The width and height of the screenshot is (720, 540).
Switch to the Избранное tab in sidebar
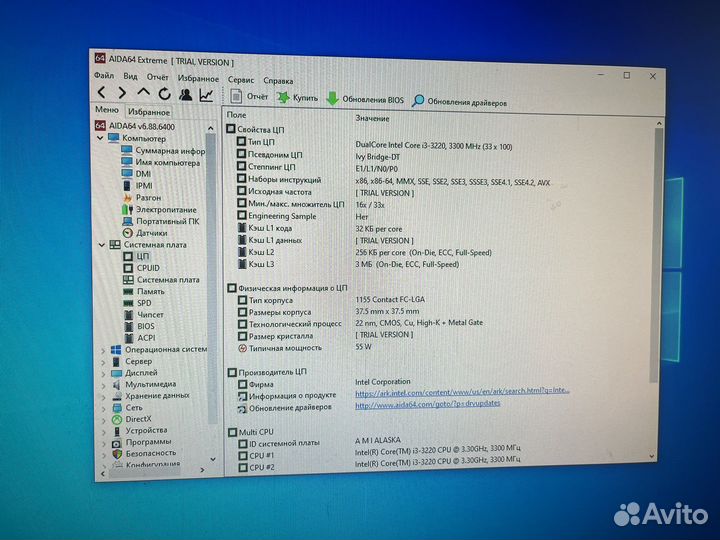point(149,112)
